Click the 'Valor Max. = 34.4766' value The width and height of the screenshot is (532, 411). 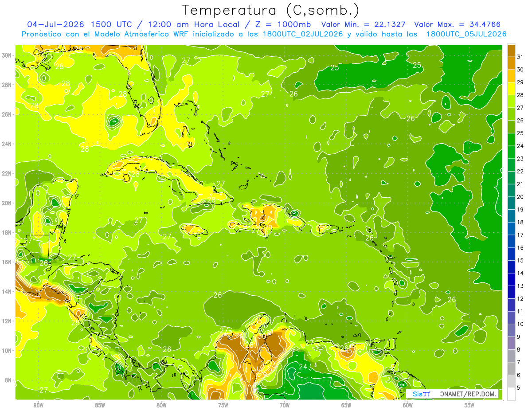point(457,24)
